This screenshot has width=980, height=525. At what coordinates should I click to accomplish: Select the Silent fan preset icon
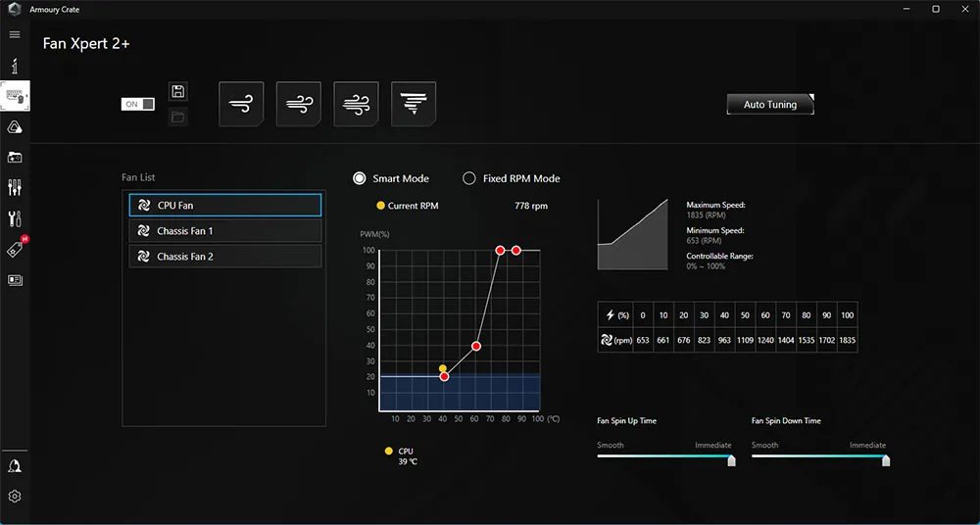[x=241, y=104]
